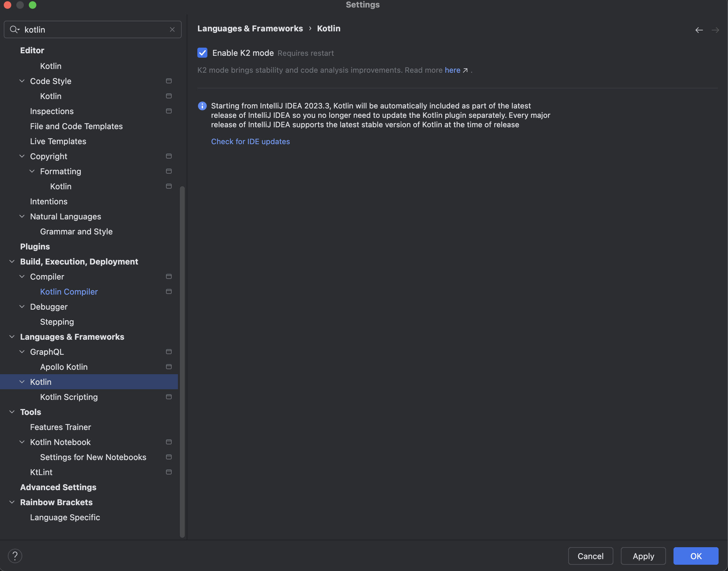Open help with the question mark icon
Screen dimensions: 728x571
tap(15, 556)
